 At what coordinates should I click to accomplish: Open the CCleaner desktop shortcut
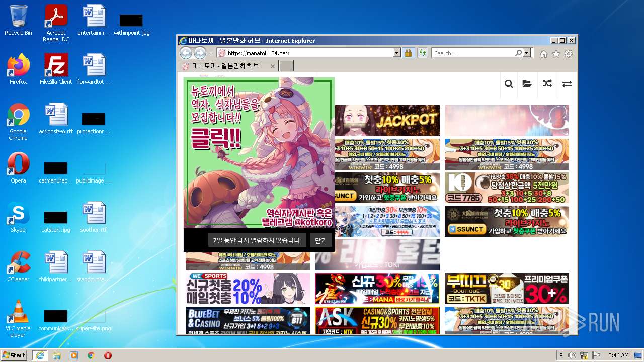pyautogui.click(x=18, y=266)
